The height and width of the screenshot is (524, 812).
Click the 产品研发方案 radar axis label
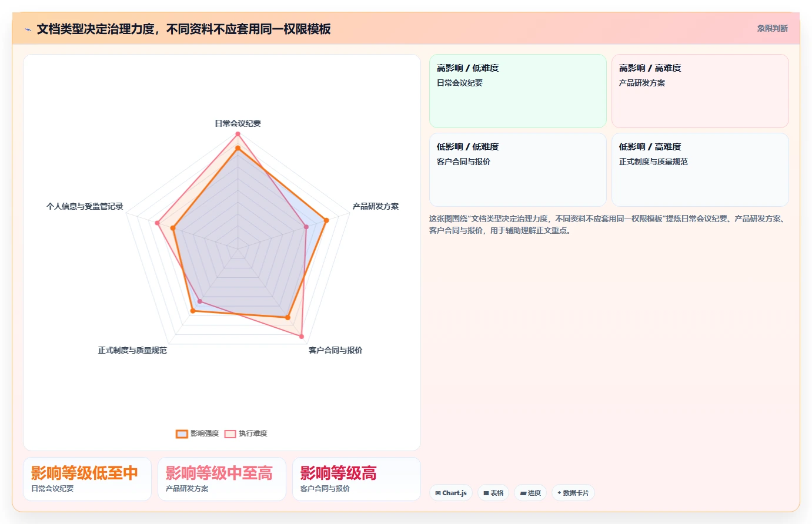tap(376, 206)
